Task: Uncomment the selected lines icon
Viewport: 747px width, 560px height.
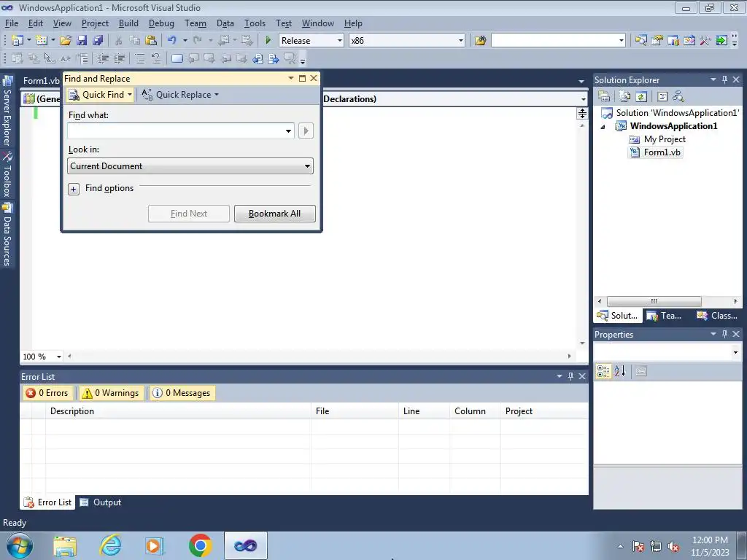Action: pyautogui.click(x=156, y=58)
